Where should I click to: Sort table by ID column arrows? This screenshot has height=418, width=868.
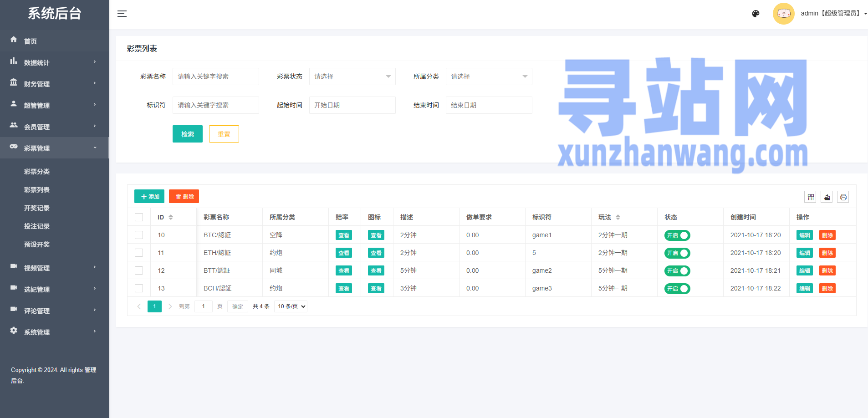171,217
